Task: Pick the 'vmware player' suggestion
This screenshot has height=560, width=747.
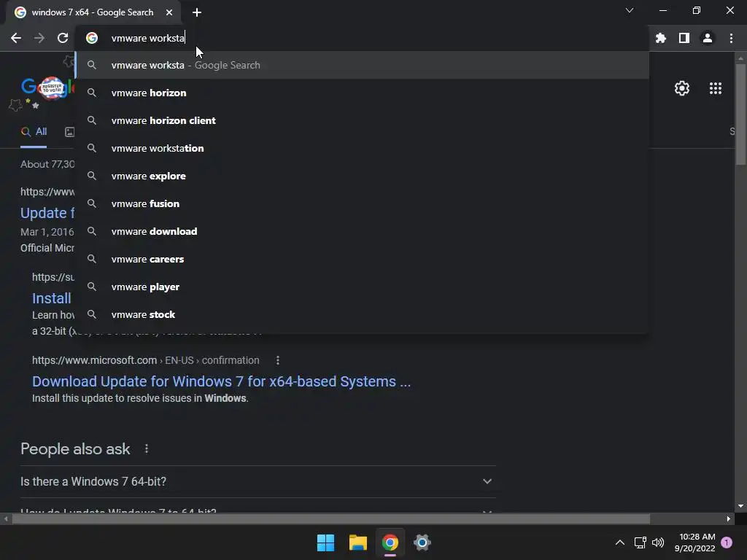Action: 362,287
